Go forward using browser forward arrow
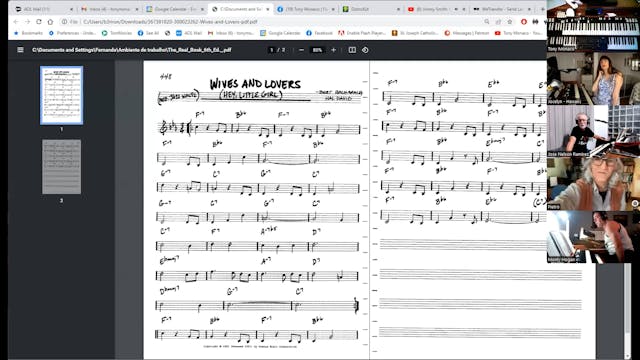 [x=27, y=22]
